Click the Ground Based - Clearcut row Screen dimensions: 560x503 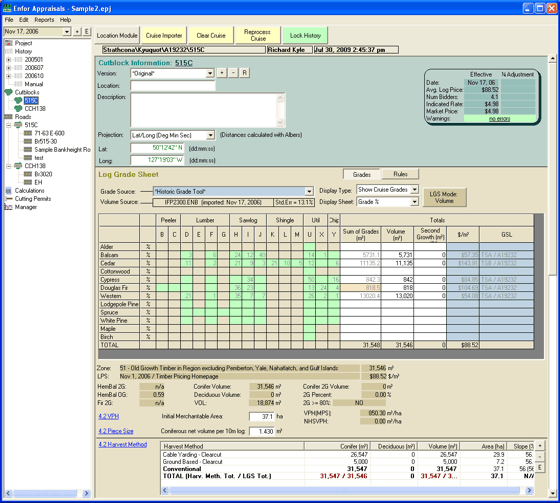point(348,462)
